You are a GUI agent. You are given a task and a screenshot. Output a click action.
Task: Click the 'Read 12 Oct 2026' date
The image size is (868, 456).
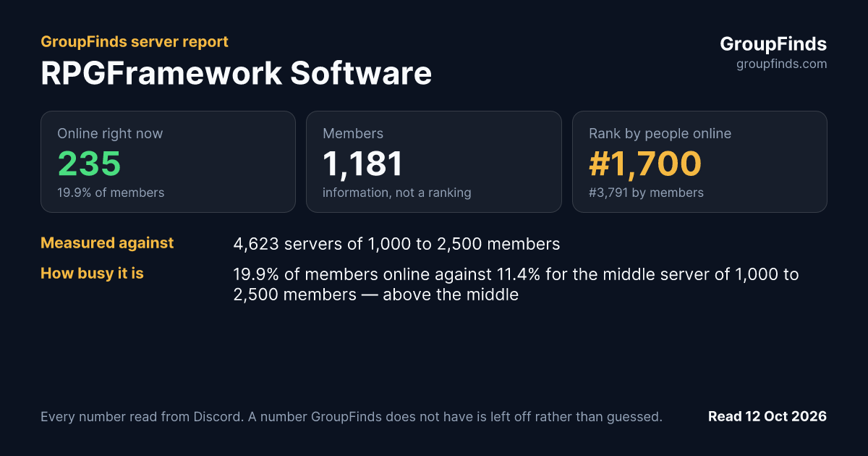[767, 417]
